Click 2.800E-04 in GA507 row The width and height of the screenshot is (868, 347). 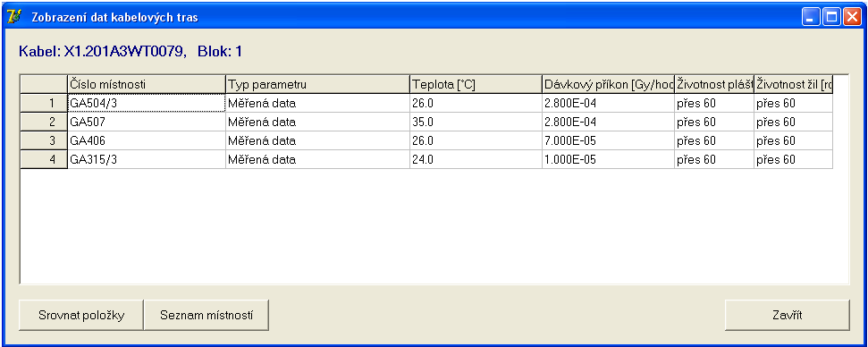609,122
